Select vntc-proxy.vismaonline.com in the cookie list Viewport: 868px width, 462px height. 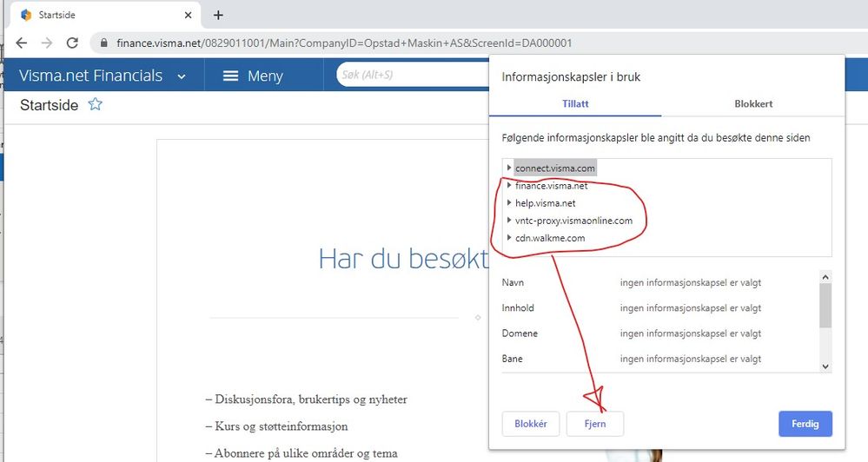click(573, 221)
